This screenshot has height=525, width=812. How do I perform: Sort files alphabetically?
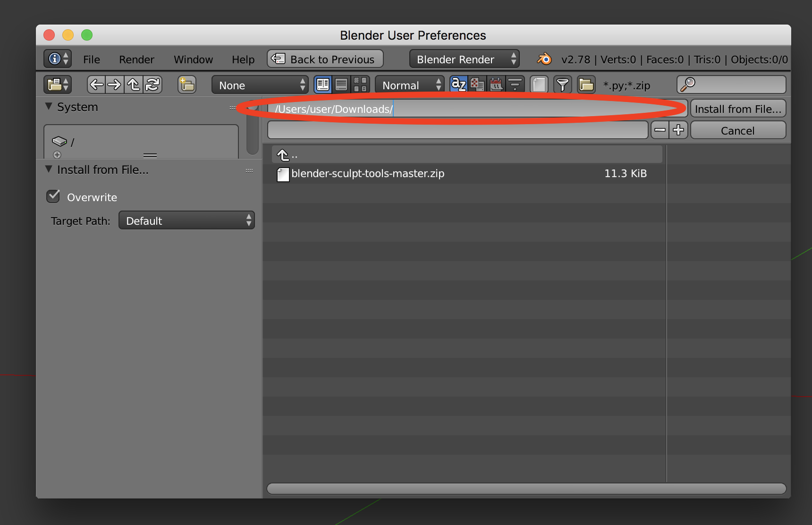pos(458,85)
